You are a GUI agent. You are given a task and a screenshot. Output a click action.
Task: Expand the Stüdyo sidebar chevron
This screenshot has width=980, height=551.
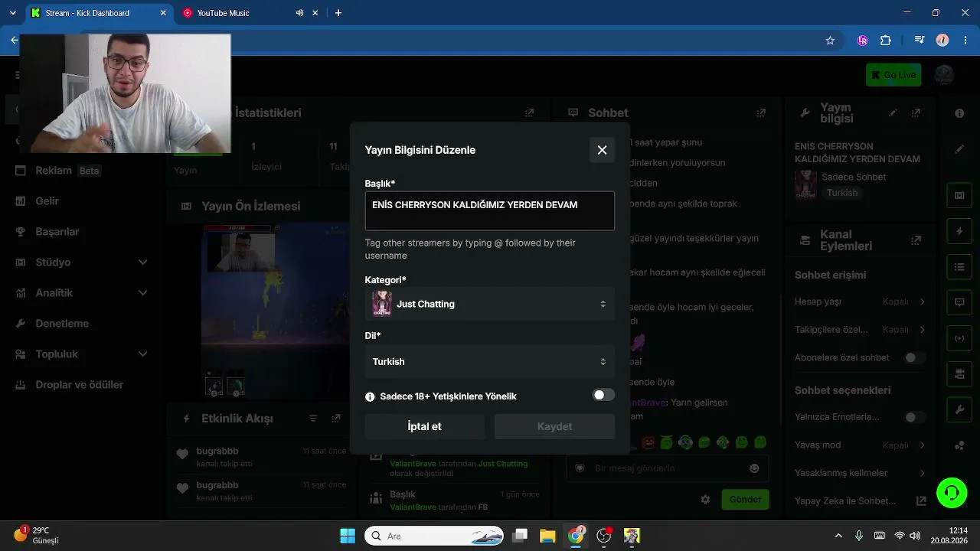pyautogui.click(x=142, y=262)
